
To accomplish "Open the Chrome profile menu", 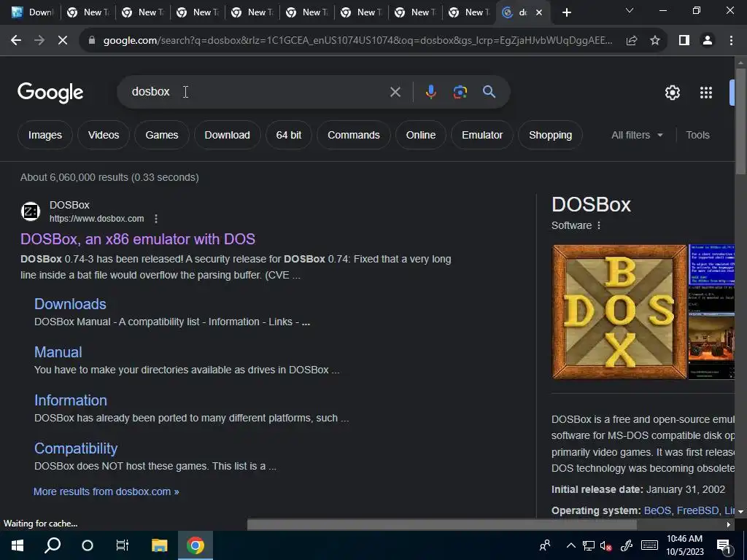I will point(708,41).
